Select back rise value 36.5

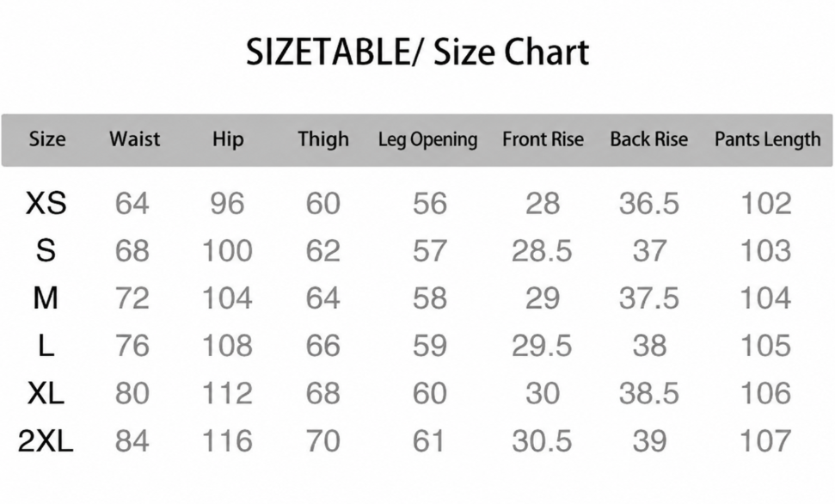tap(649, 204)
